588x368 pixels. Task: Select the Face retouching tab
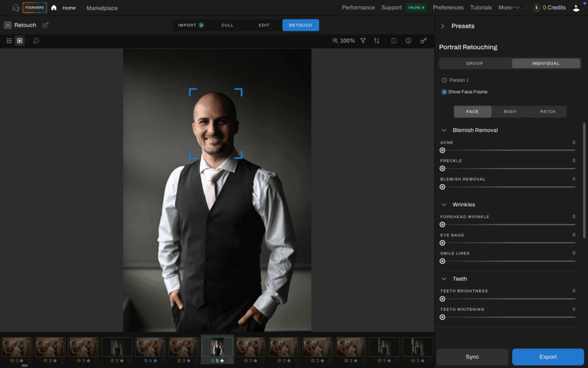pyautogui.click(x=472, y=112)
